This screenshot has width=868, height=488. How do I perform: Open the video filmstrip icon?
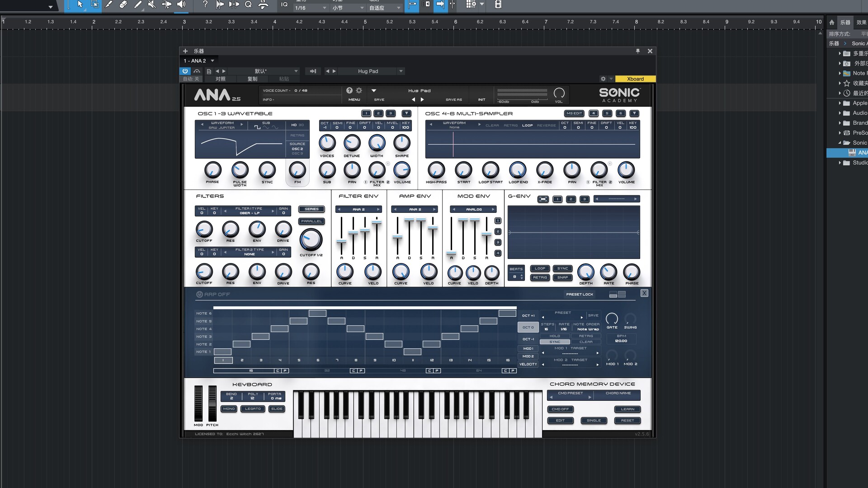[x=498, y=5]
